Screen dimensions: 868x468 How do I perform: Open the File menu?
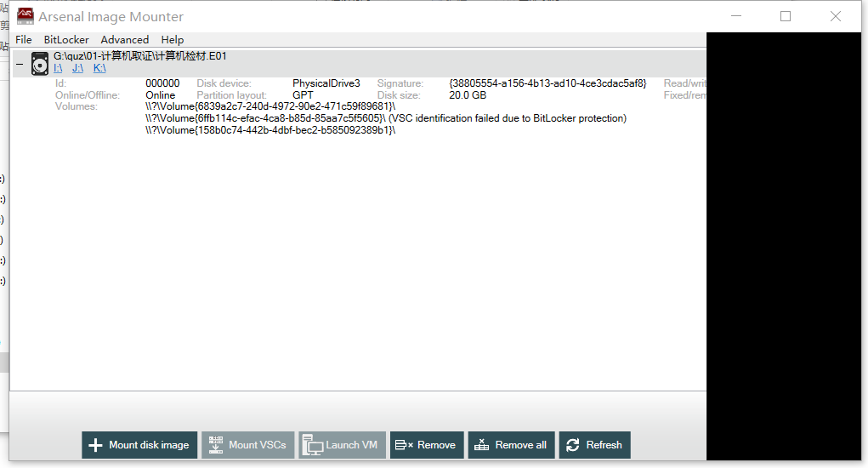[x=24, y=40]
